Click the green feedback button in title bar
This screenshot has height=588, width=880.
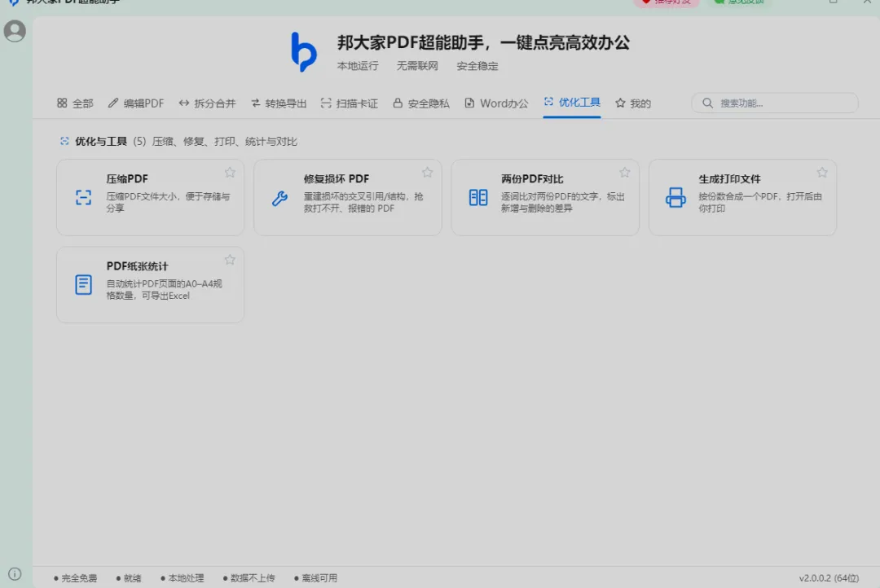740,2
